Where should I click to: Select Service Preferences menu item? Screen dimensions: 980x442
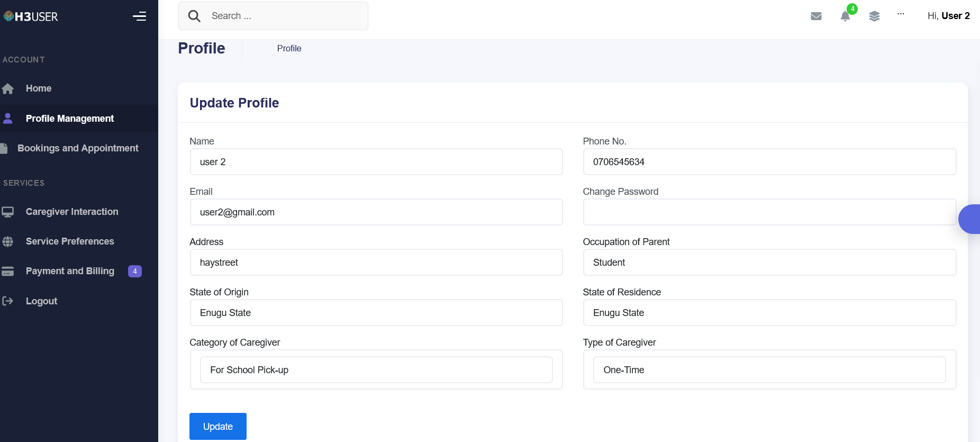(x=70, y=241)
